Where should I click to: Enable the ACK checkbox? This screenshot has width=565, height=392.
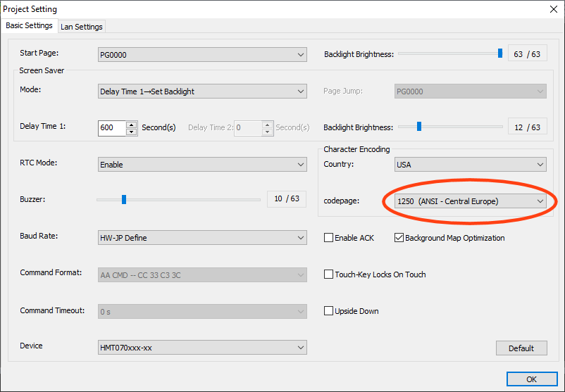[x=328, y=238]
